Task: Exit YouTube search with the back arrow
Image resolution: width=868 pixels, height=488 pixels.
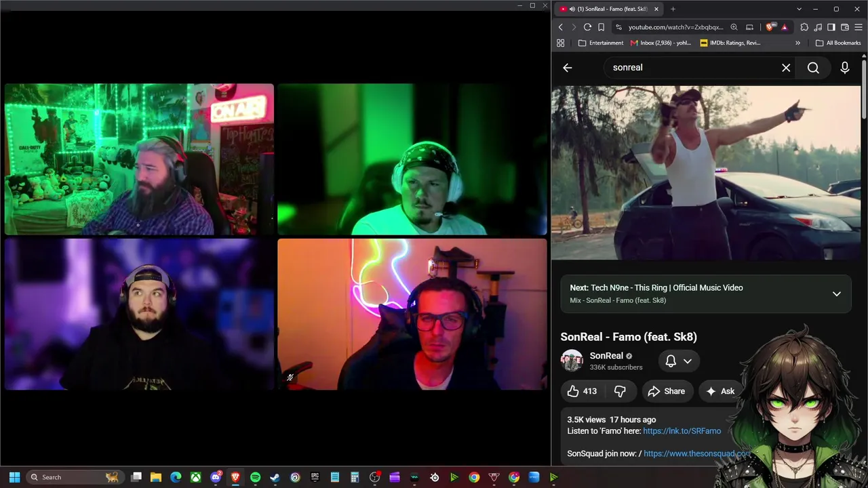Action: pos(568,68)
